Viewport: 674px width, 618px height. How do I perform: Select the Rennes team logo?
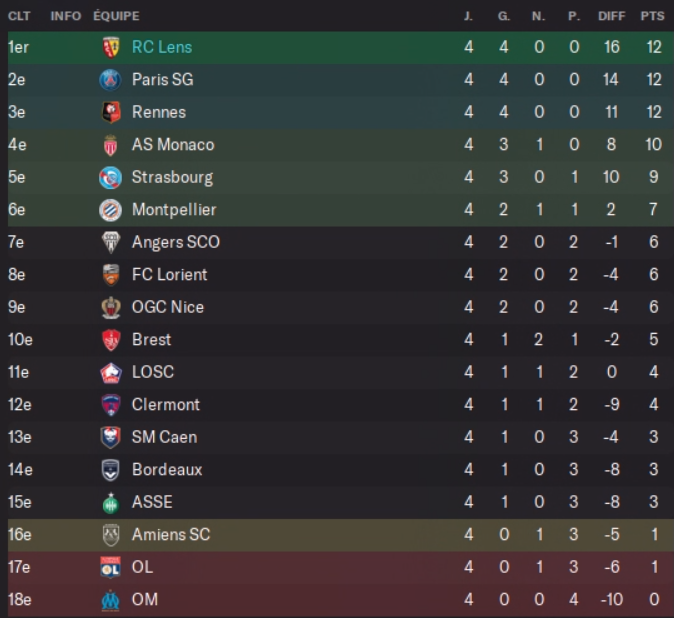point(110,112)
